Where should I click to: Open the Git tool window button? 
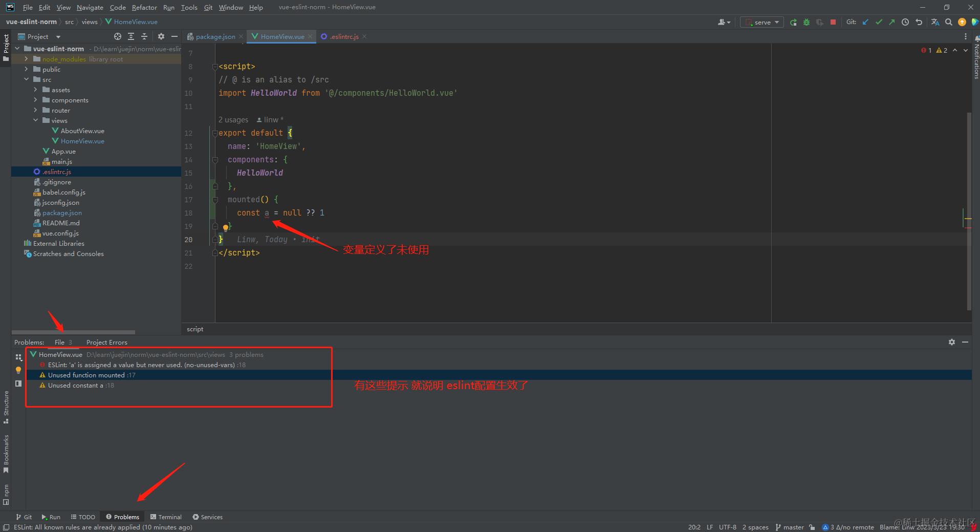[24, 517]
